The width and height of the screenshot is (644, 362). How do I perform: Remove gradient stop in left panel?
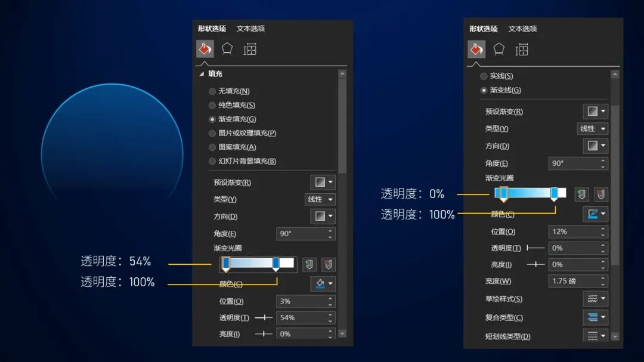coord(328,264)
